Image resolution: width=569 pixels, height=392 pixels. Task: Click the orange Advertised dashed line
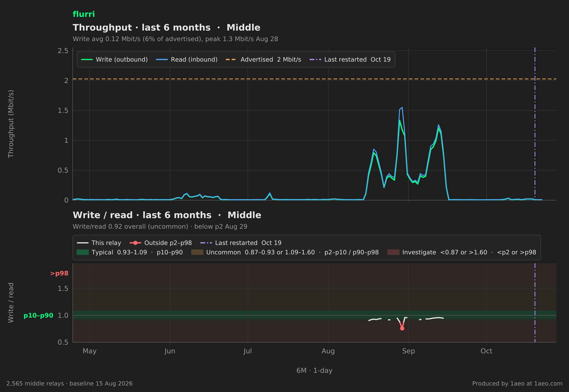point(315,79)
